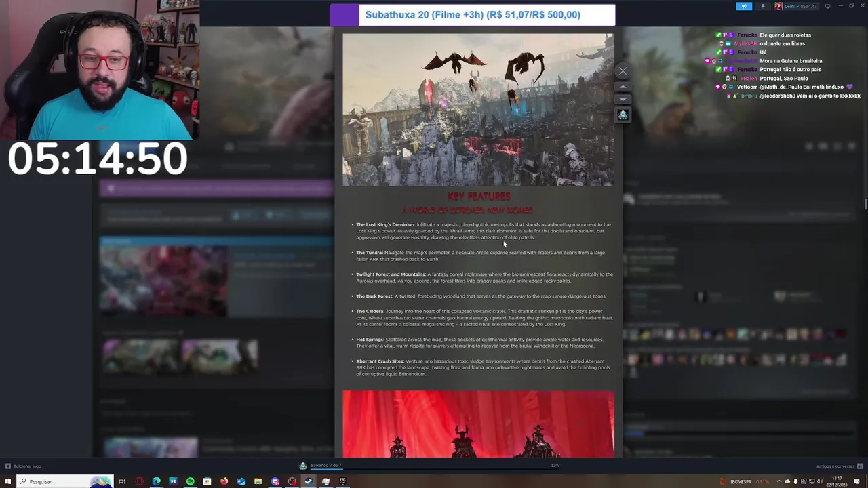The width and height of the screenshot is (868, 488).
Task: Click MyllasBR username in chat
Action: (746, 44)
